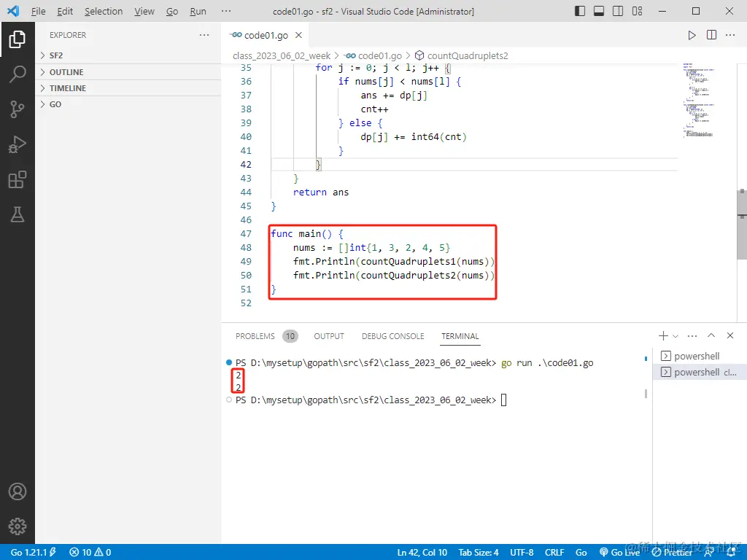Click the func main() line
The width and height of the screenshot is (747, 560).
307,234
